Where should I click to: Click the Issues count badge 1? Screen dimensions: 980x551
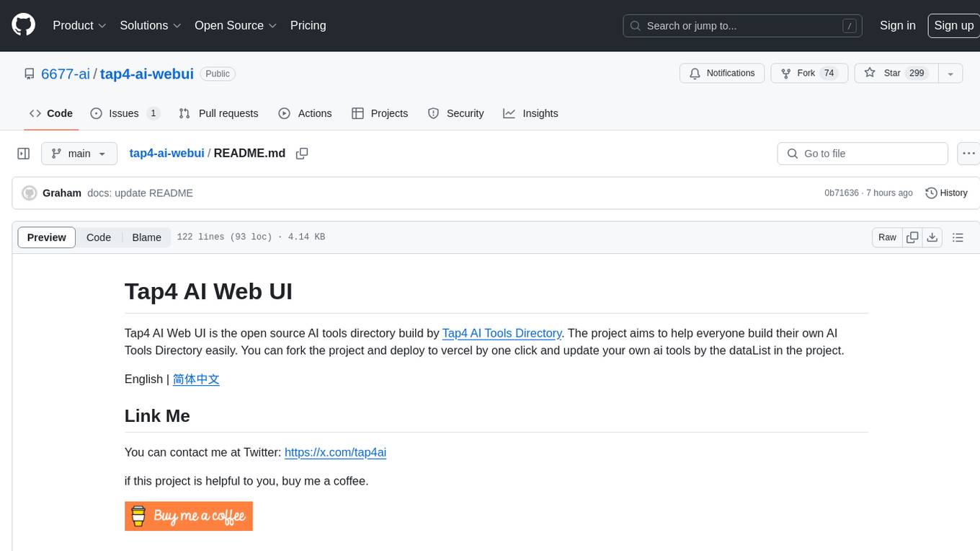tap(153, 113)
